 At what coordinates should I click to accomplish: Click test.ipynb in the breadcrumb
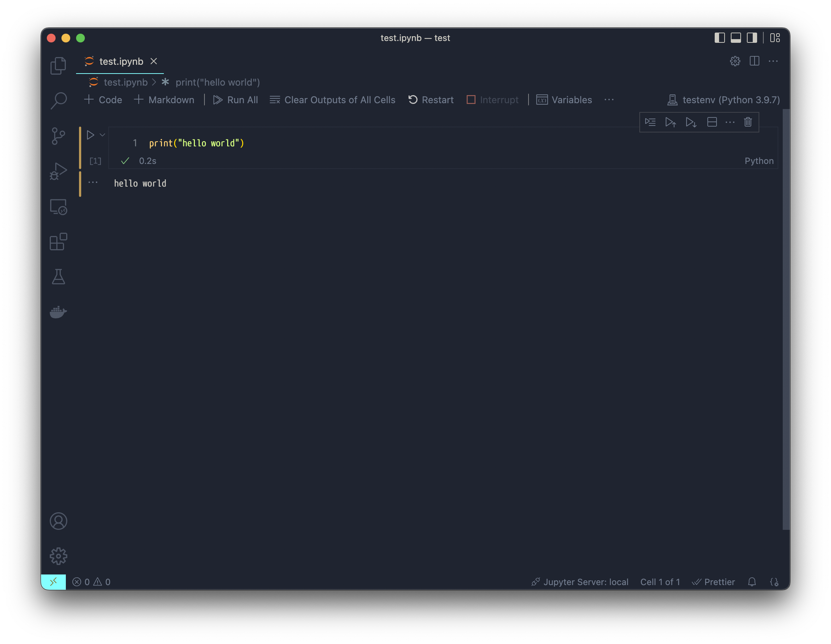pyautogui.click(x=125, y=82)
